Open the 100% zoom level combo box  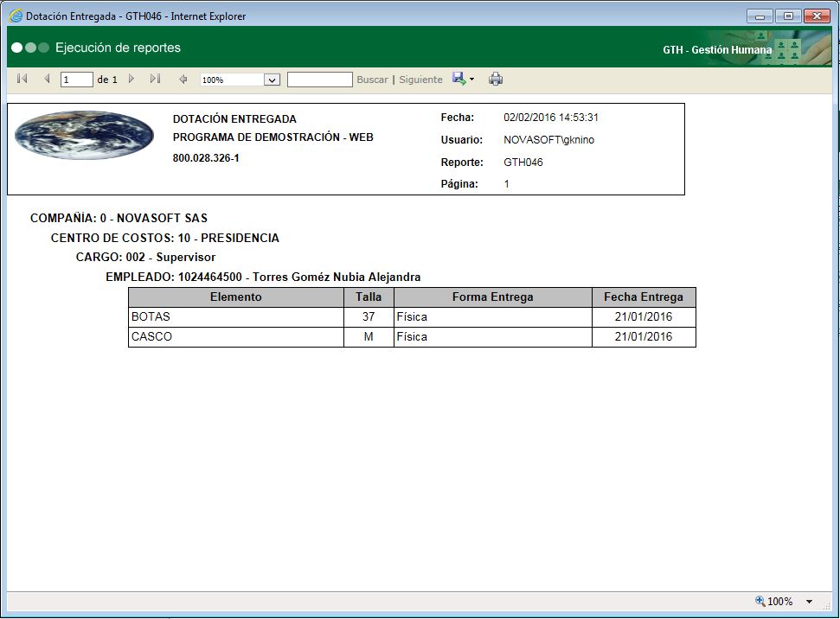pyautogui.click(x=240, y=80)
